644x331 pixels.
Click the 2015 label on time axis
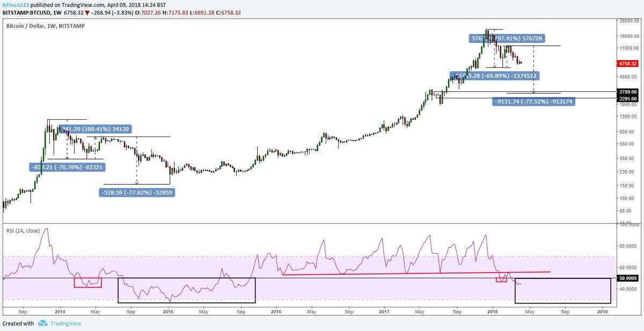pos(167,311)
